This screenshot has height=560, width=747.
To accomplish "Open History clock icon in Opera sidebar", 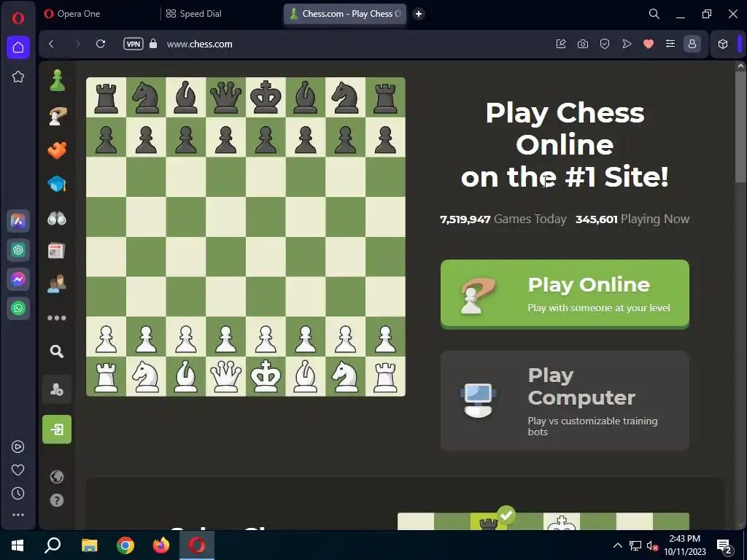I will pyautogui.click(x=18, y=494).
